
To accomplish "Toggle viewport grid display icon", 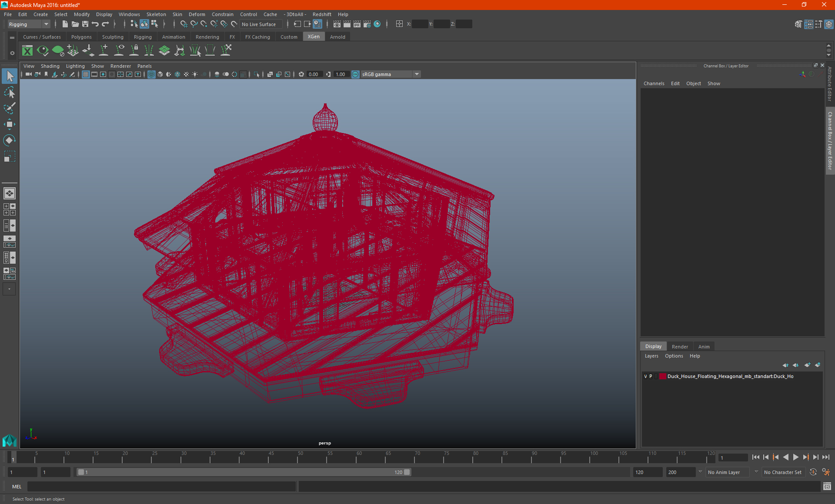I will pyautogui.click(x=86, y=74).
